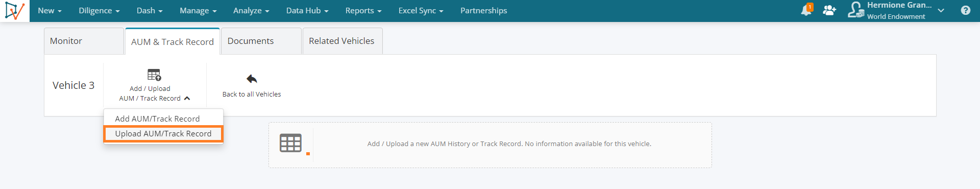The width and height of the screenshot is (980, 189).
Task: Click the app logo in the top-left corner
Action: 14,11
